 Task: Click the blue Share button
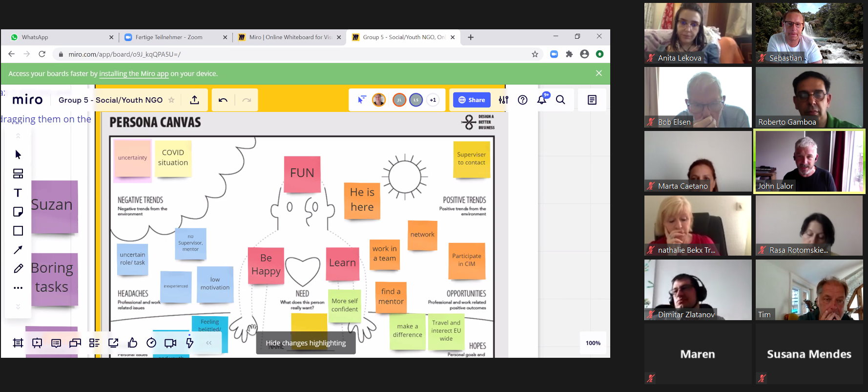pos(472,100)
